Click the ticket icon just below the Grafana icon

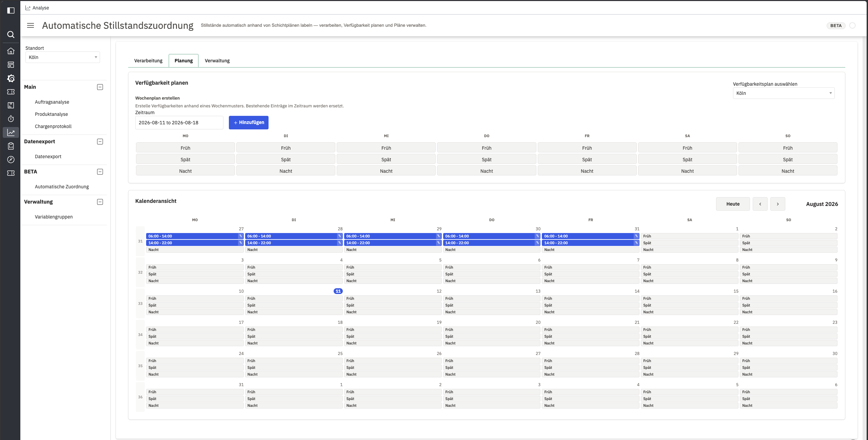click(11, 92)
